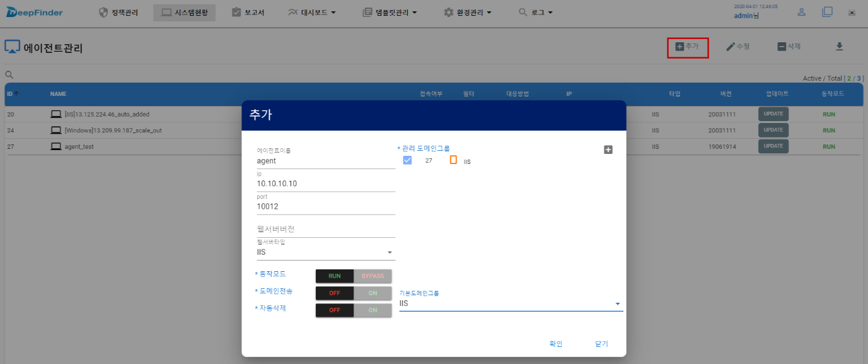
Task: Click the ip input field
Action: tap(326, 184)
